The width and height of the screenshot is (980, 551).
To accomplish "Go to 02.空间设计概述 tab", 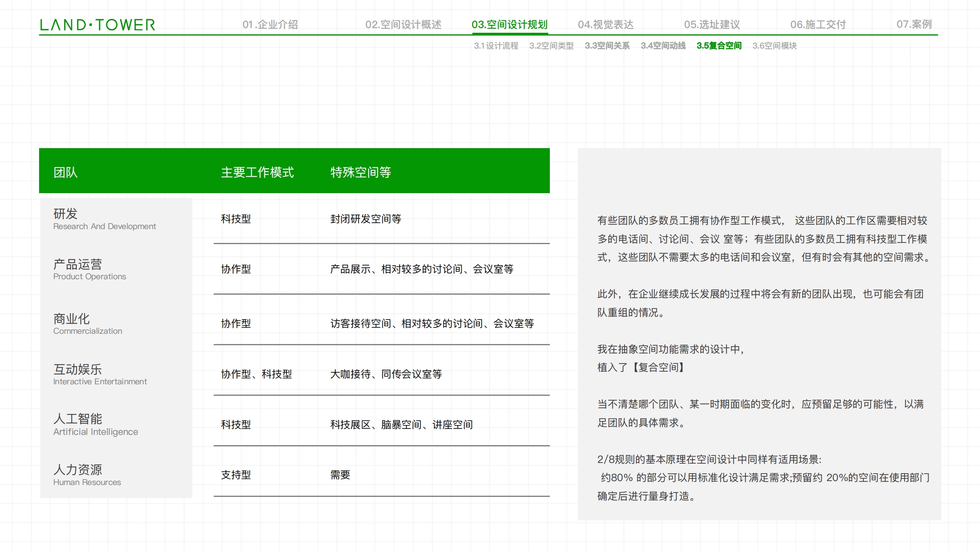I will (x=403, y=24).
